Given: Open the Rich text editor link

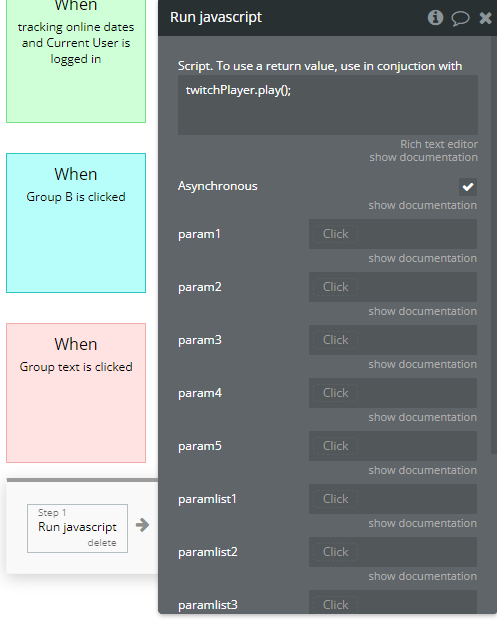Looking at the screenshot, I should pyautogui.click(x=439, y=144).
